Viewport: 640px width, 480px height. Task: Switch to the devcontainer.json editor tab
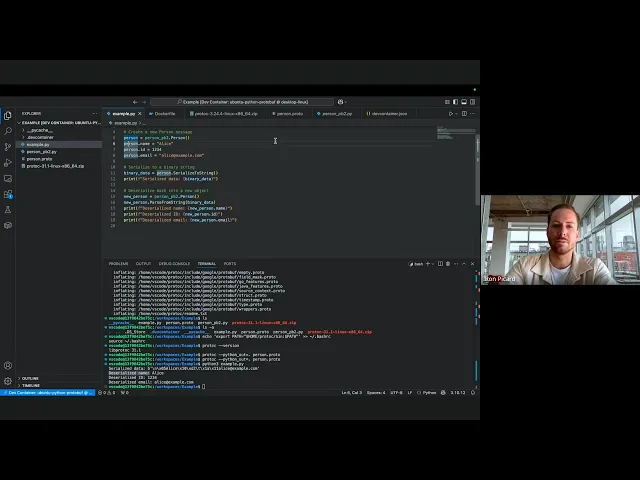click(389, 114)
